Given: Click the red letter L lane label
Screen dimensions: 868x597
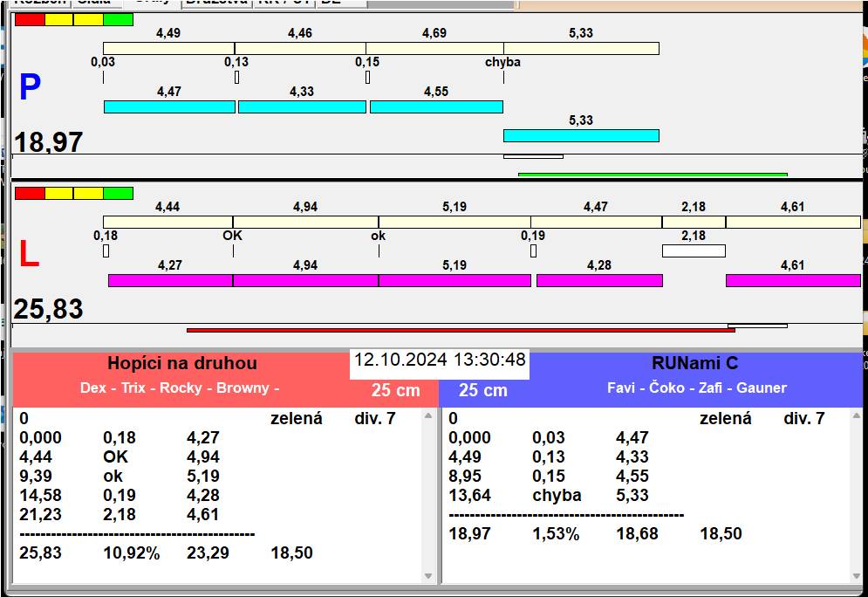Looking at the screenshot, I should click(x=29, y=254).
